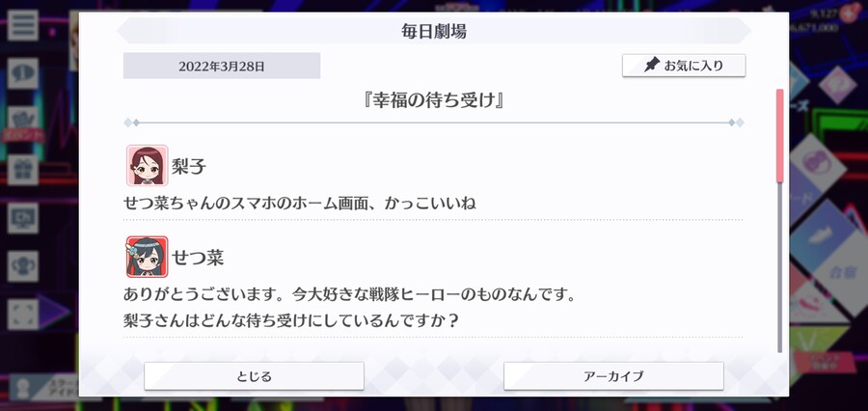Click the lower gray scrollbar track
Screen dimensions: 868x411
pyautogui.click(x=779, y=267)
